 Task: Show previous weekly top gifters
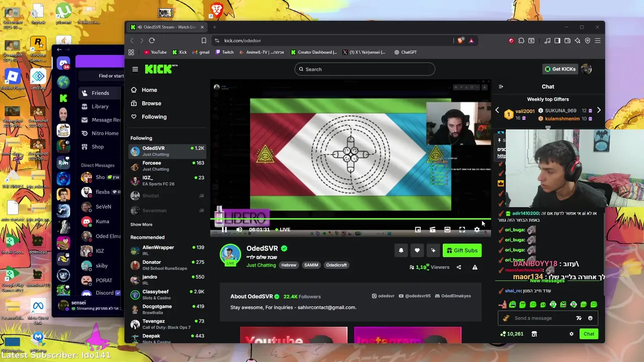(497, 111)
